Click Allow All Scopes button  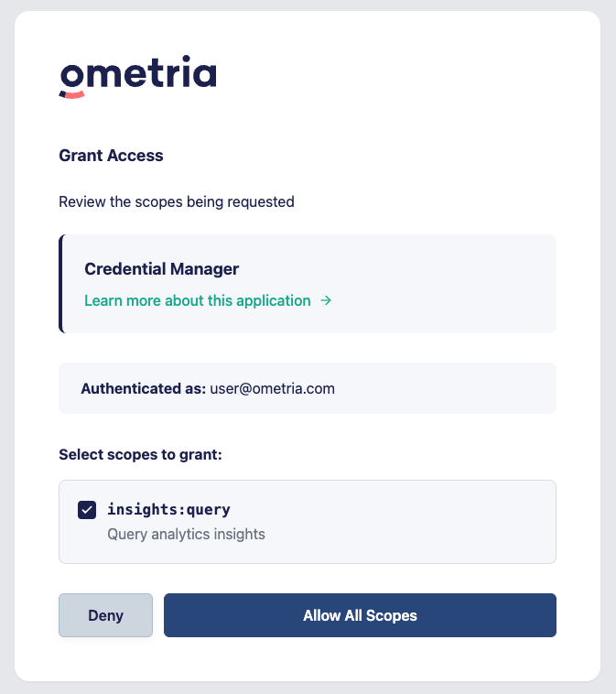coord(360,615)
